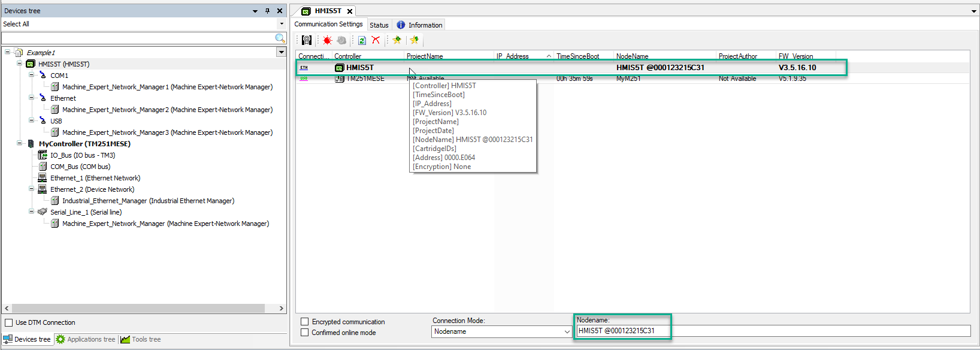The width and height of the screenshot is (980, 350).
Task: Click the Industrial_Ethernet_Manager icon
Action: 55,201
